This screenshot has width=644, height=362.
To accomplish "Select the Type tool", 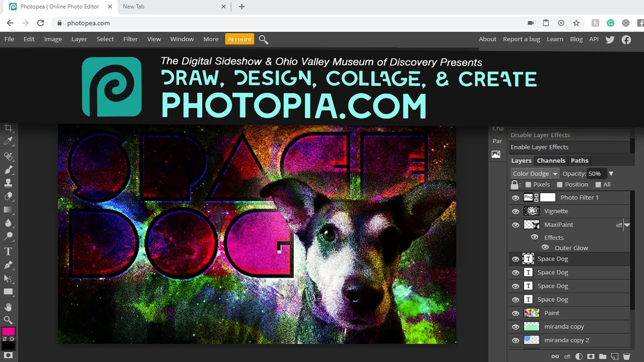I will [8, 251].
